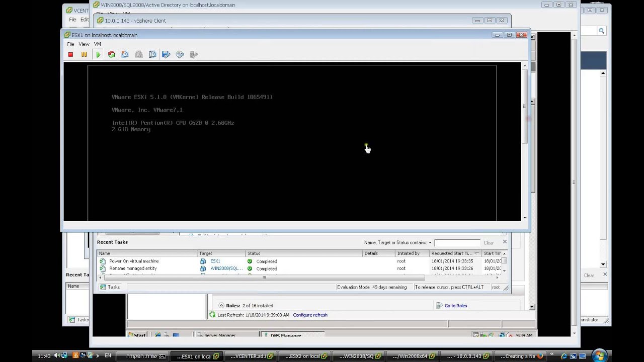The width and height of the screenshot is (644, 362).
Task: Click the Last Refresh green icon
Action: 212,315
